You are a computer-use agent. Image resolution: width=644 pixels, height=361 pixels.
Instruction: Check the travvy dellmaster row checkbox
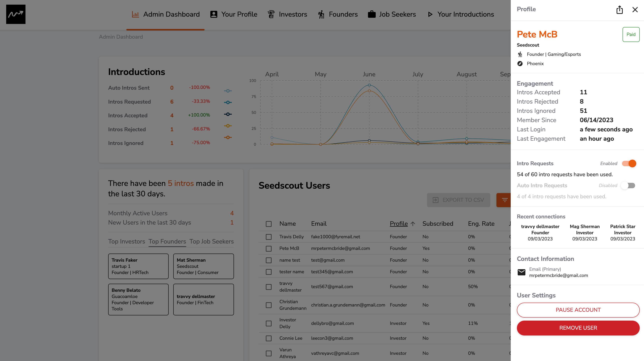tap(269, 287)
